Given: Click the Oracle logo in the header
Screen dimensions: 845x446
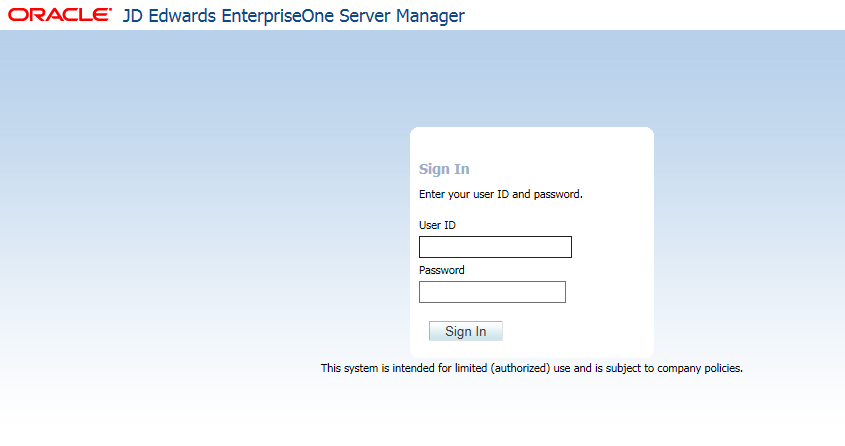Looking at the screenshot, I should 60,16.
